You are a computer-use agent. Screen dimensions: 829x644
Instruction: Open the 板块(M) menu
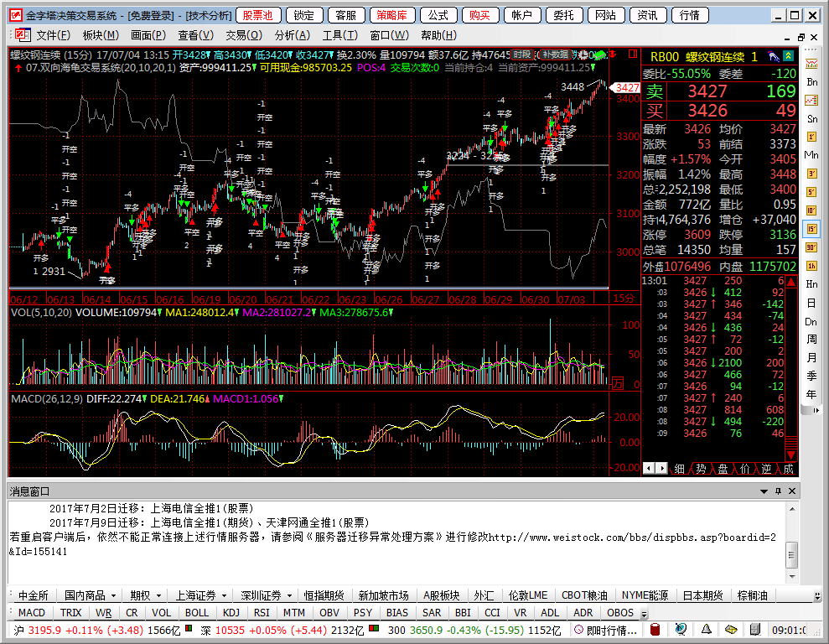click(101, 35)
